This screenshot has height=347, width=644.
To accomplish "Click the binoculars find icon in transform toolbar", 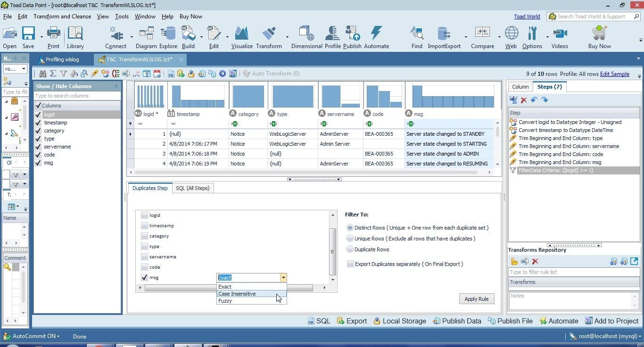I will click(43, 74).
